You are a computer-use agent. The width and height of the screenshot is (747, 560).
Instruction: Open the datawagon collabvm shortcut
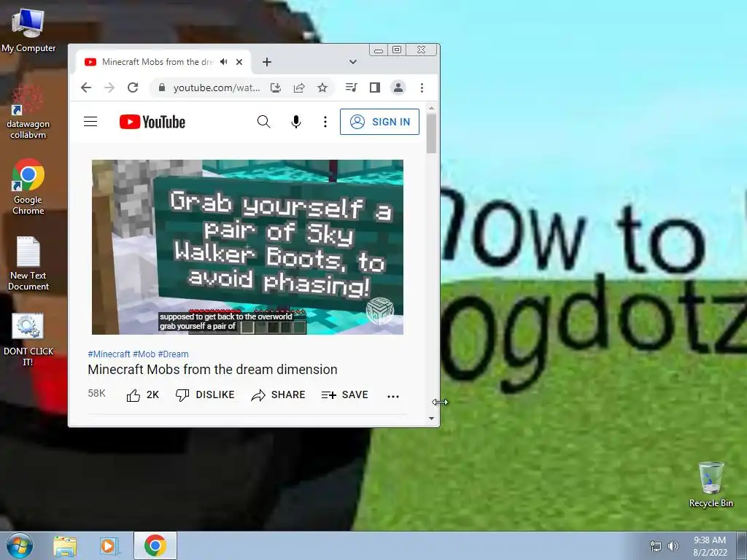tap(28, 112)
